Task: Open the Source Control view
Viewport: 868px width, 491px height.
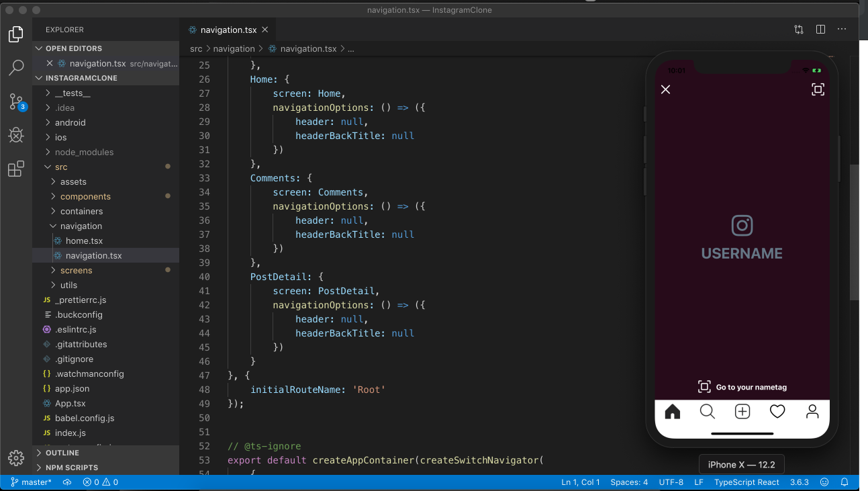Action: click(x=15, y=101)
